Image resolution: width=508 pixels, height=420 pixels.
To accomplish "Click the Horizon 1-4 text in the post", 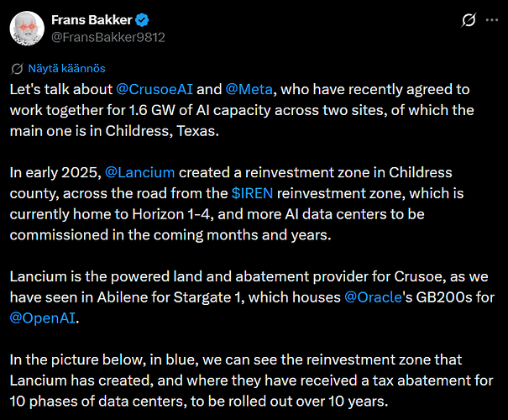I will [x=172, y=214].
